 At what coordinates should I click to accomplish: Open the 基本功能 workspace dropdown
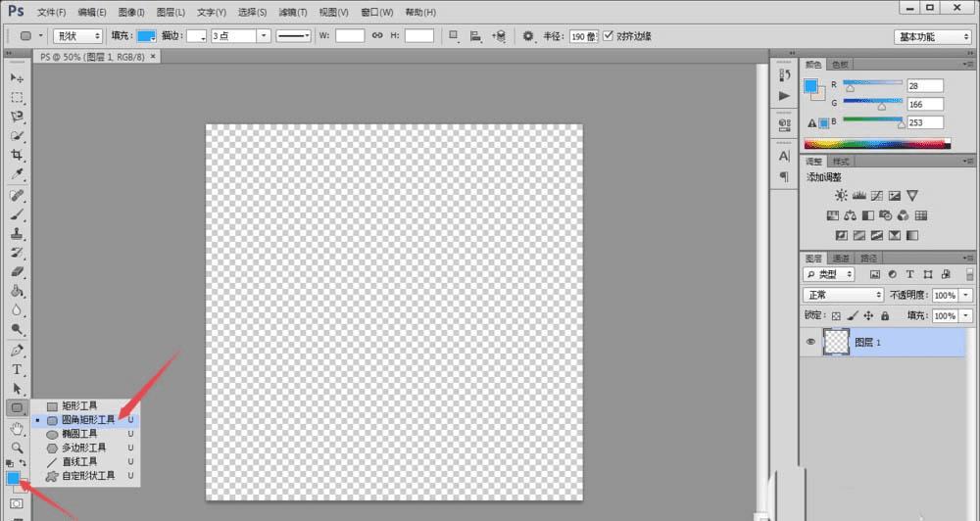(x=932, y=37)
